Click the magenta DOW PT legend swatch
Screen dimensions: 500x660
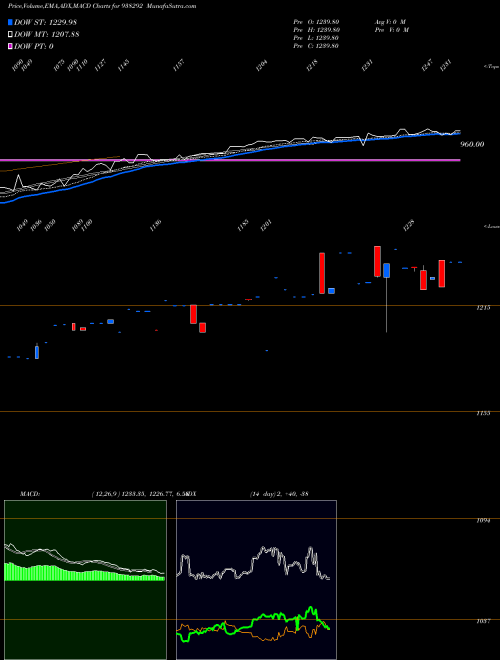(x=10, y=46)
